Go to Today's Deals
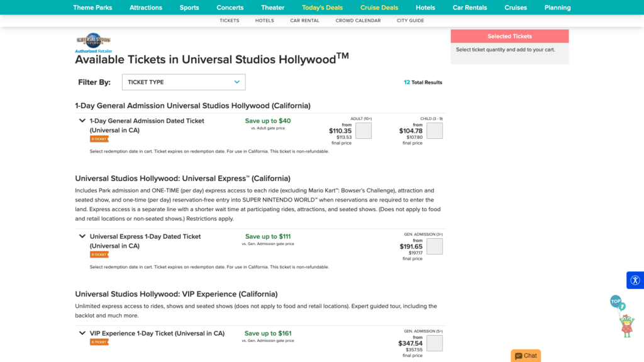Screen dimensions: 644x362 point(323,8)
